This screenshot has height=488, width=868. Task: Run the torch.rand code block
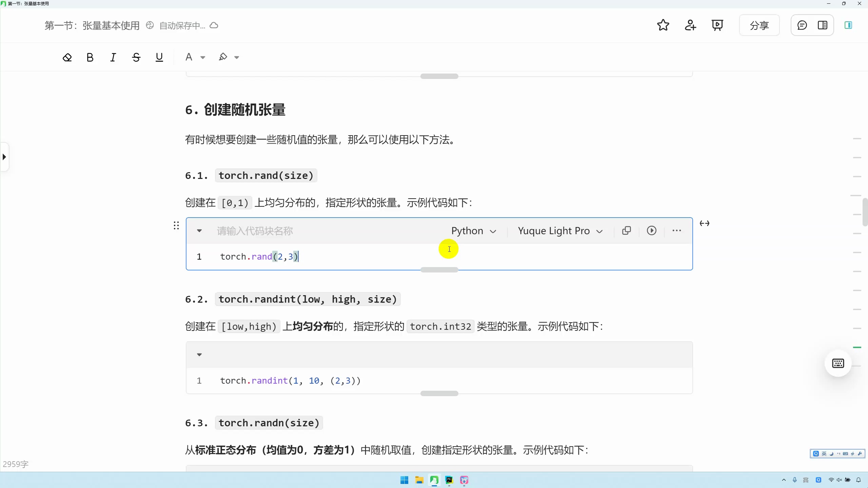pyautogui.click(x=651, y=230)
